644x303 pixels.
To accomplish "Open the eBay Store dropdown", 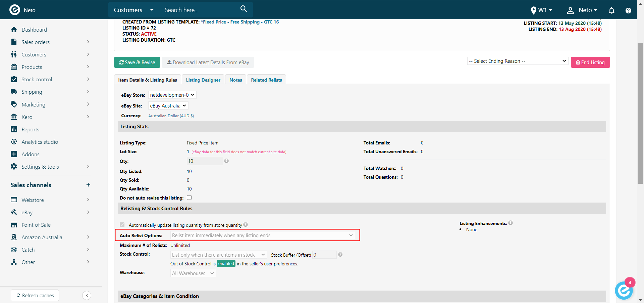I will tap(172, 95).
